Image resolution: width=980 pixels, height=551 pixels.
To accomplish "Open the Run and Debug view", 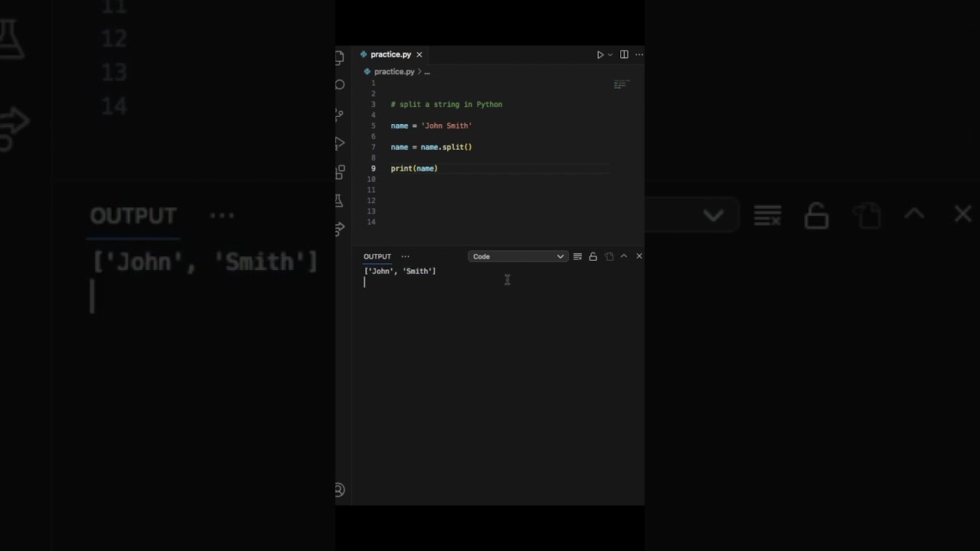I will point(340,143).
